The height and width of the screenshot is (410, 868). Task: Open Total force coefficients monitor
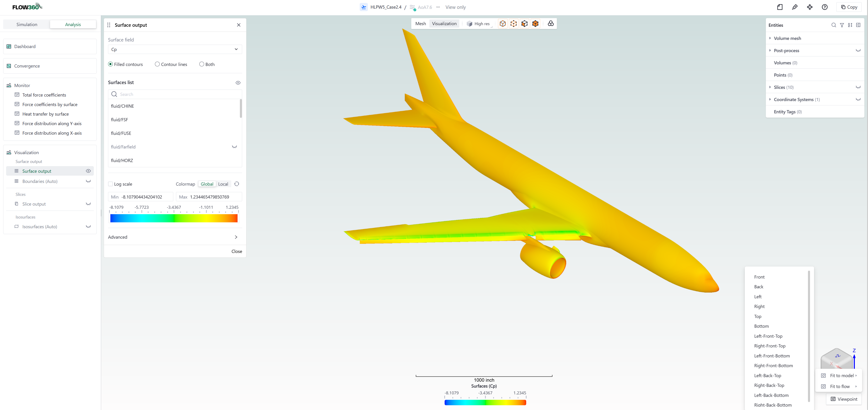tap(44, 95)
